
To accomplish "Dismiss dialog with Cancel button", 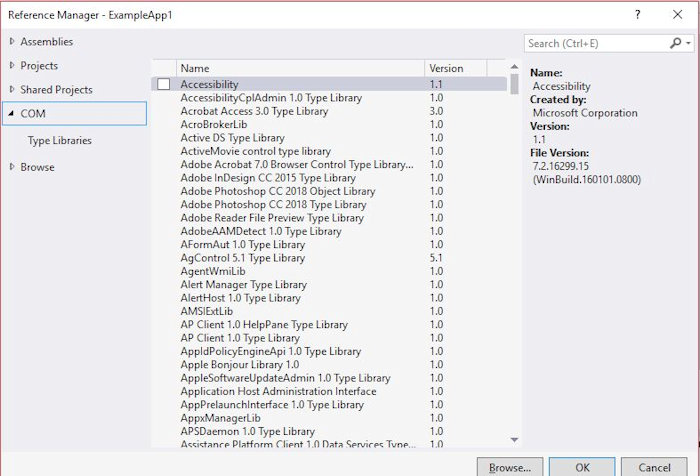I will click(x=654, y=467).
